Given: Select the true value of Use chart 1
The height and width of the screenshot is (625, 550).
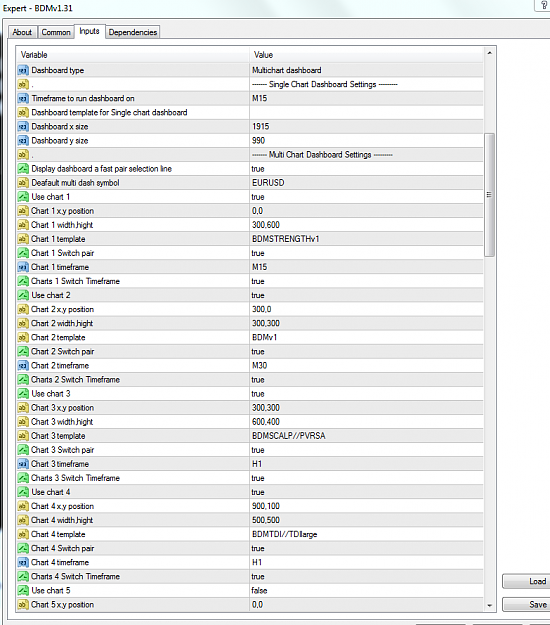Looking at the screenshot, I should tap(258, 197).
